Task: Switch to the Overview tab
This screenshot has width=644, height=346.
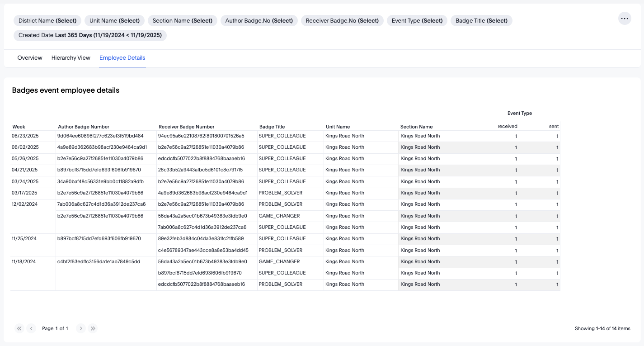Action: (x=30, y=58)
